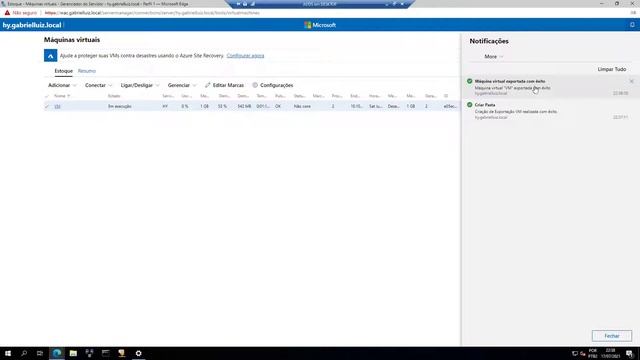Open Configurar agora link for Site Recovery
This screenshot has height=360, width=640.
coord(245,56)
